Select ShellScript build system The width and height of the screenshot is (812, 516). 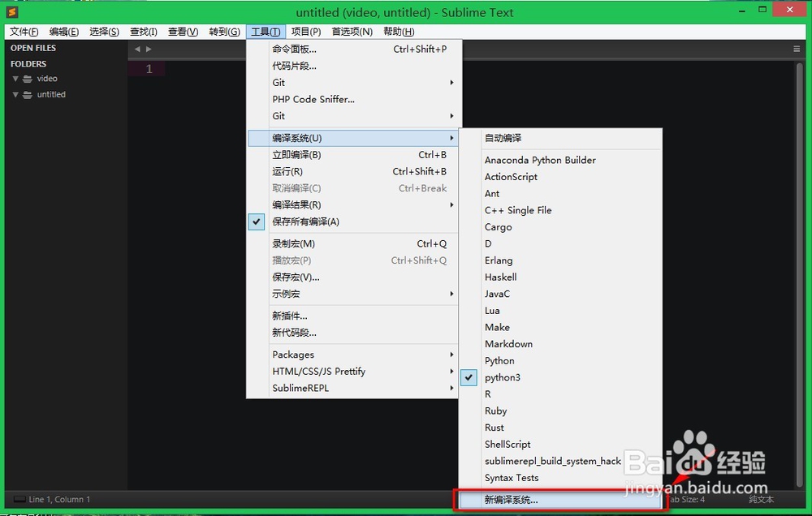(560, 445)
